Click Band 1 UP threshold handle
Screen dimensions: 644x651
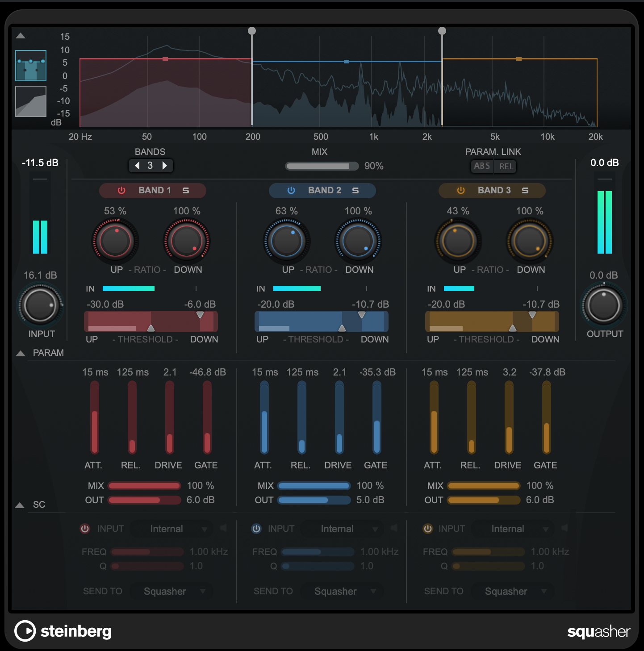[x=151, y=328]
